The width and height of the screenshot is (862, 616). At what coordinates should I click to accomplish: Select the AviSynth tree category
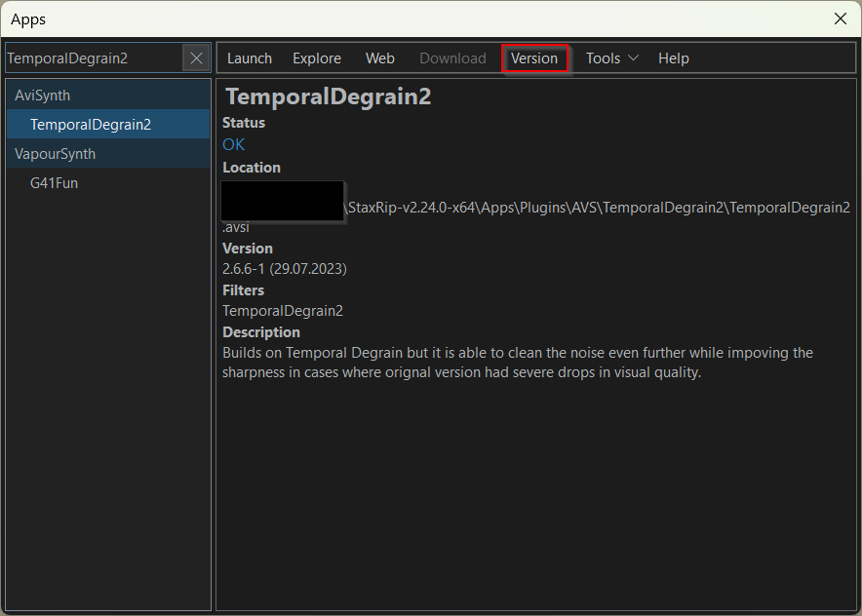point(108,96)
